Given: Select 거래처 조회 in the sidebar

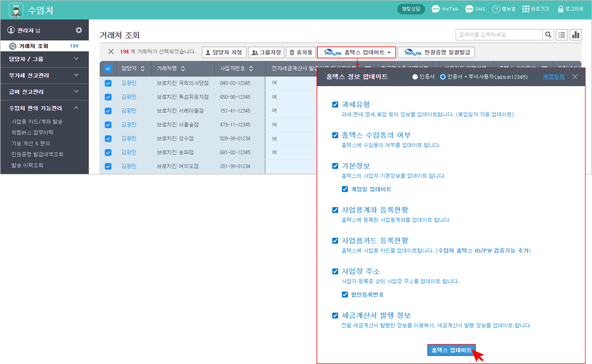Looking at the screenshot, I should (x=45, y=46).
